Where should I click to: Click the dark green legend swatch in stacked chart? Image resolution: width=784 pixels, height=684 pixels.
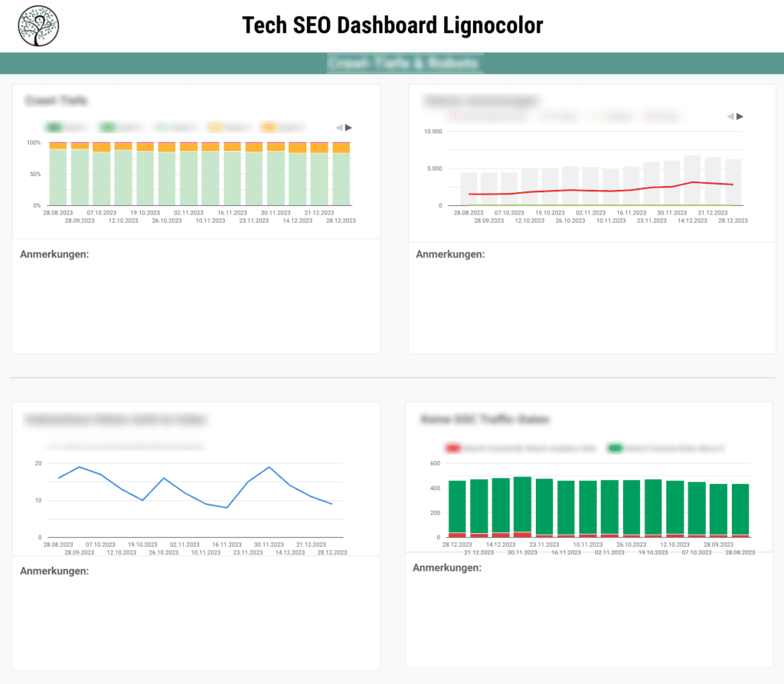pyautogui.click(x=54, y=128)
